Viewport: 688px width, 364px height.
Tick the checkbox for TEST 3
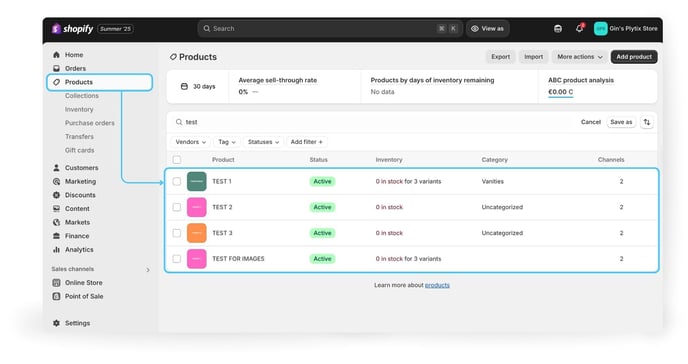point(177,233)
